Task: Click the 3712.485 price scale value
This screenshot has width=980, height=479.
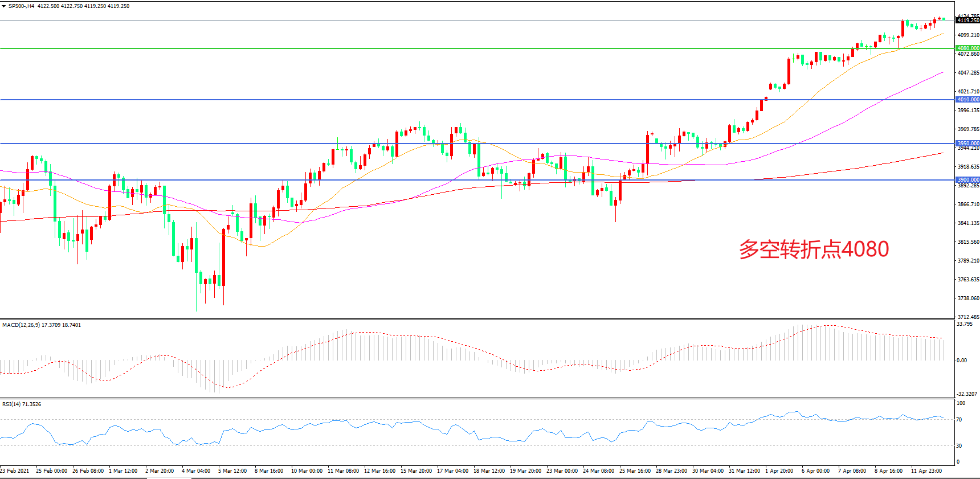Action: 968,317
